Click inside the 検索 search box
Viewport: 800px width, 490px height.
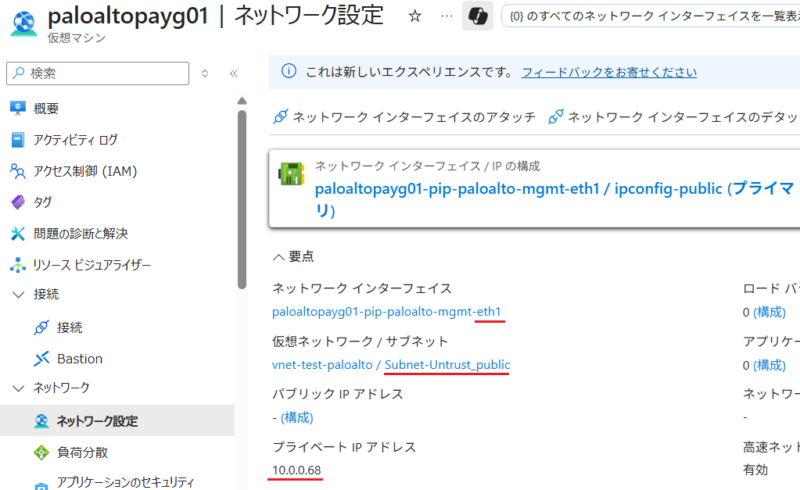[x=97, y=73]
